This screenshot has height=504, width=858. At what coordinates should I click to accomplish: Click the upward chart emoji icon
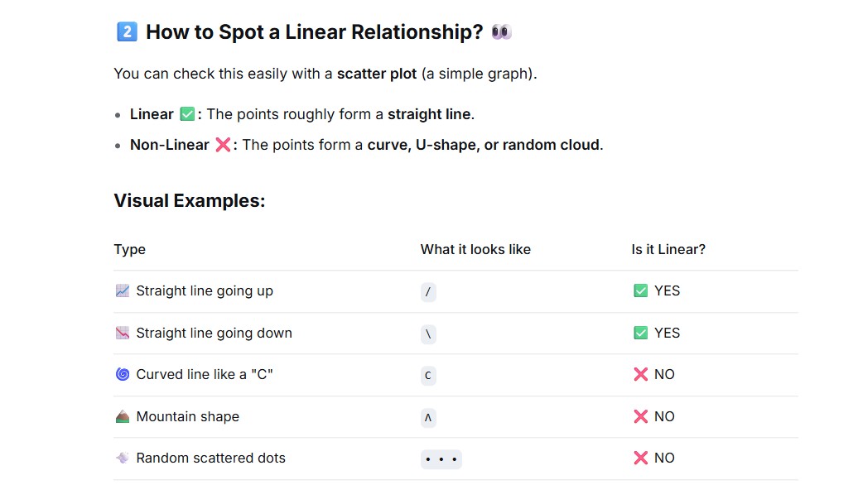click(123, 290)
